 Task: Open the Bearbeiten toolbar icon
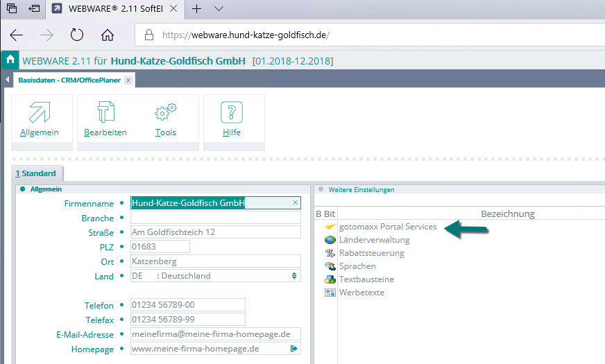click(x=105, y=113)
